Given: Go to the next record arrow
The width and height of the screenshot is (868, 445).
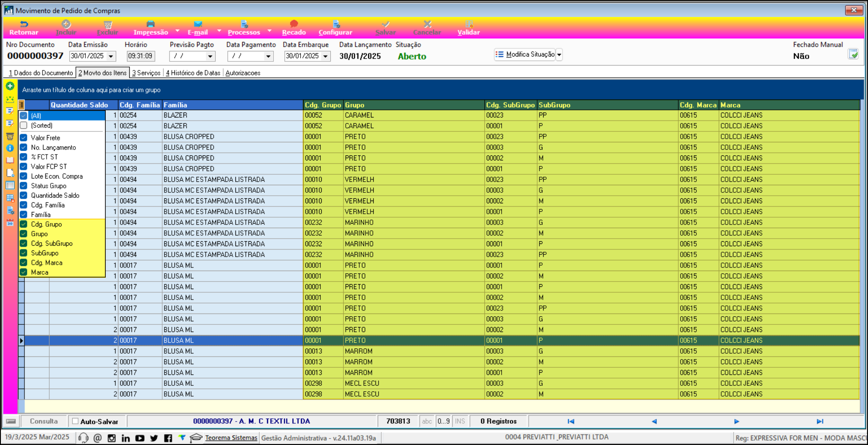Looking at the screenshot, I should [x=737, y=421].
